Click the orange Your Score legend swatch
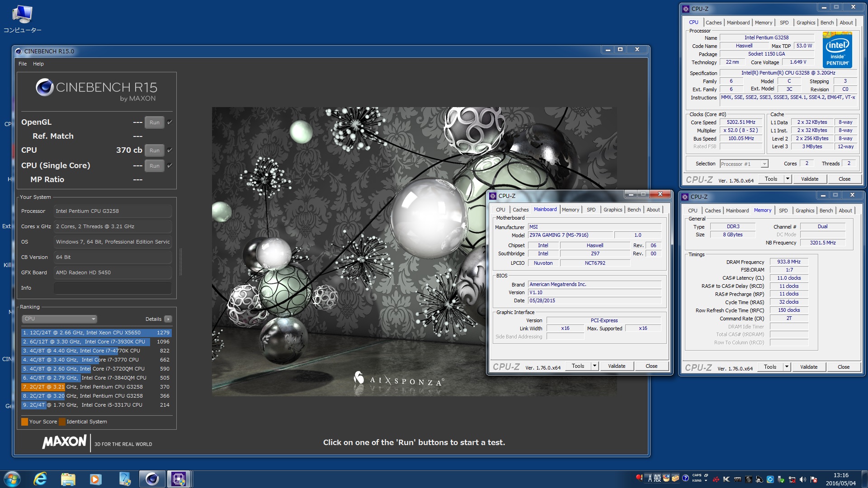 tap(24, 422)
